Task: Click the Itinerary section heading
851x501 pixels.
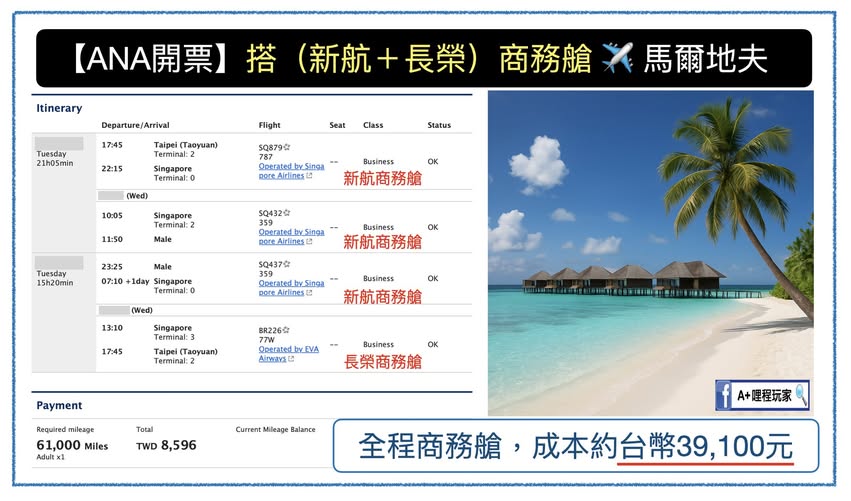Action: pos(59,108)
